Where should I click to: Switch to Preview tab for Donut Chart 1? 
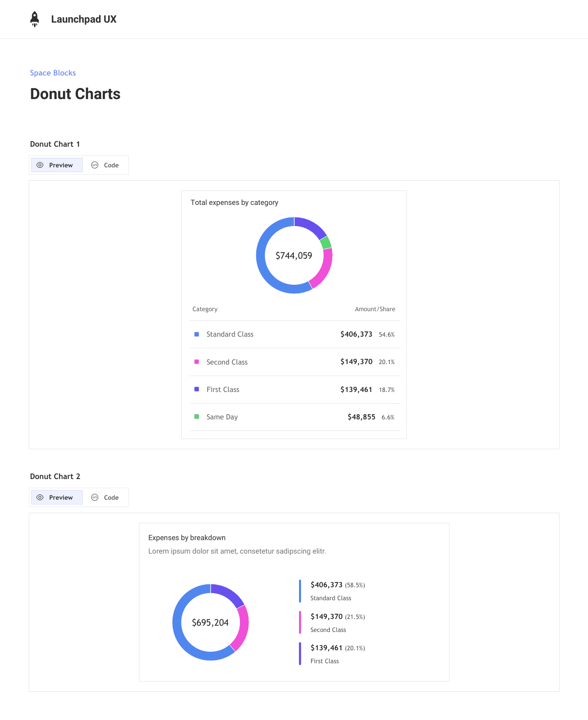(x=57, y=165)
